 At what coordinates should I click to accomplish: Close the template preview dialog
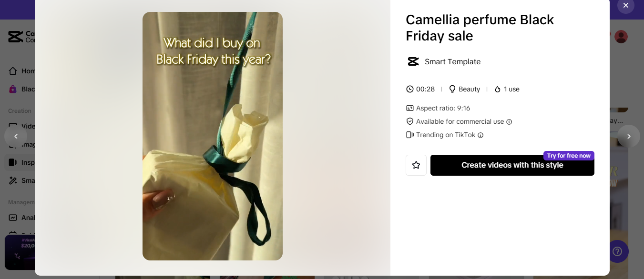pos(626,5)
